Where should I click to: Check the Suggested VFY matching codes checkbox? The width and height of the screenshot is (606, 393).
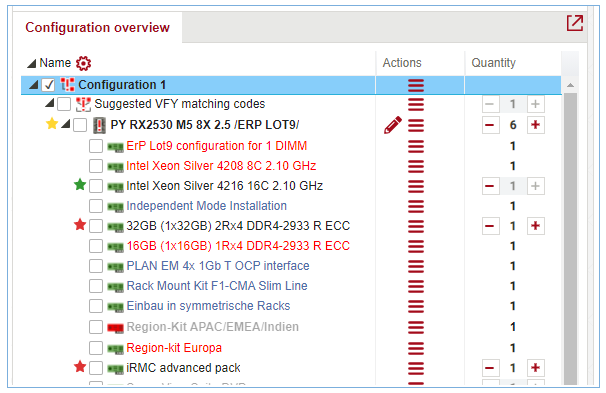click(x=64, y=104)
